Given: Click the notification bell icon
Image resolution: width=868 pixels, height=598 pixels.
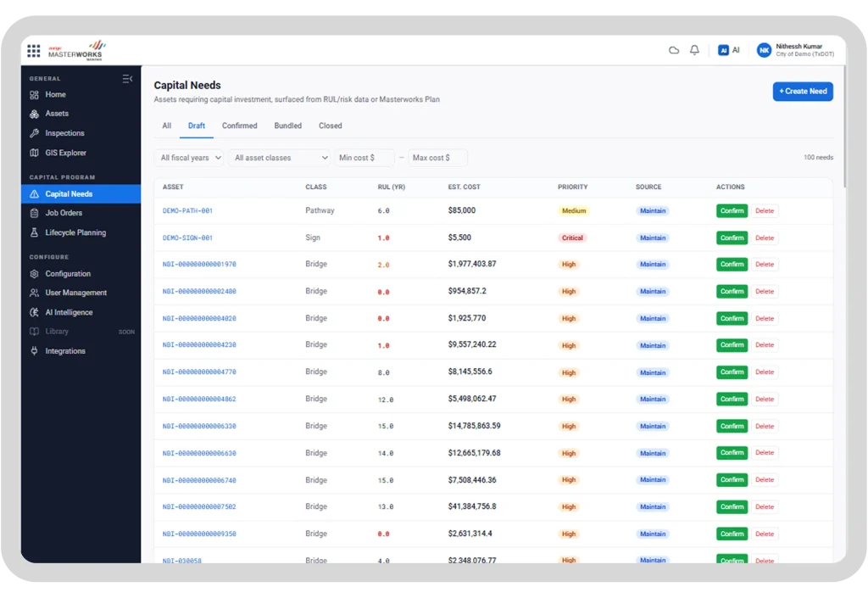Looking at the screenshot, I should tap(694, 50).
